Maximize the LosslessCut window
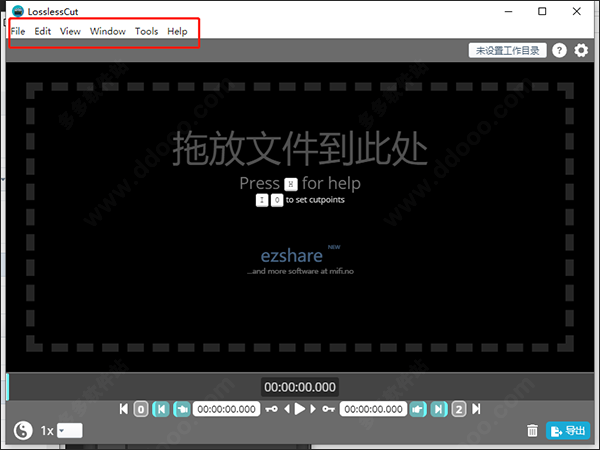Viewport: 600px width, 450px height. [542, 11]
